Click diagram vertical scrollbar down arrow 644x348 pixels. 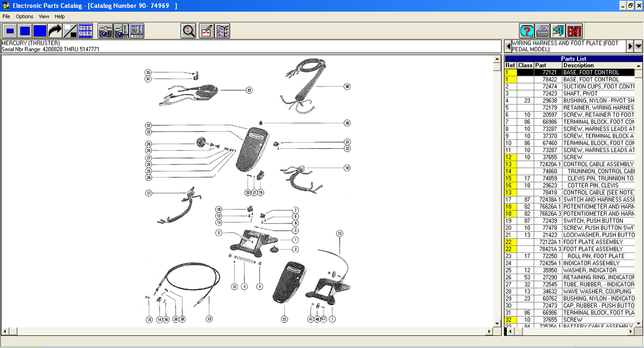click(x=498, y=323)
